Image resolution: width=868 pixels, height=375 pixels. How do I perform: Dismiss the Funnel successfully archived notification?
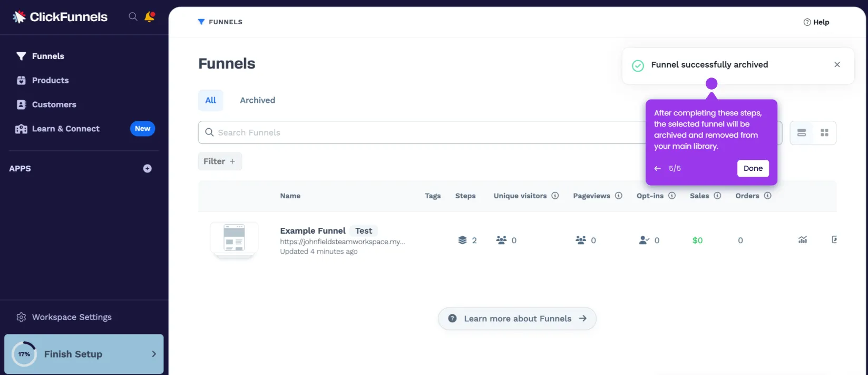click(x=837, y=65)
